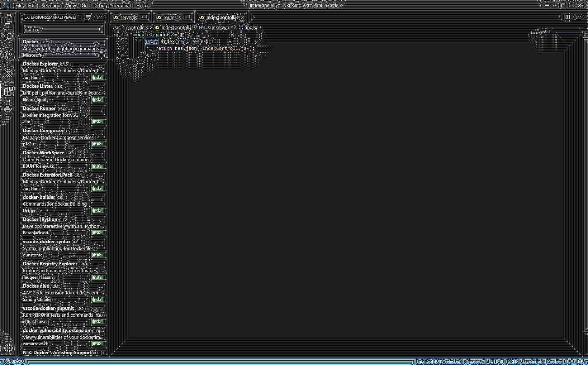This screenshot has width=588, height=365.
Task: Install the Docker dive extension
Action: [x=98, y=299]
